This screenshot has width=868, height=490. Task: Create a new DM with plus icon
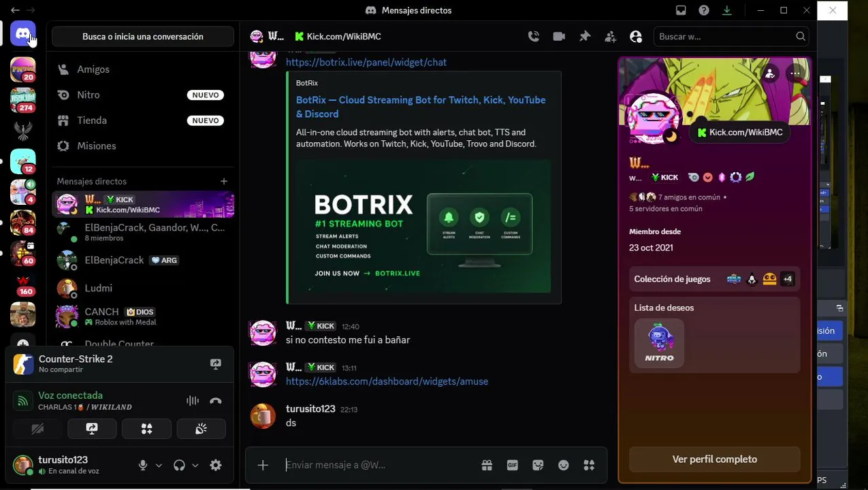pyautogui.click(x=224, y=181)
